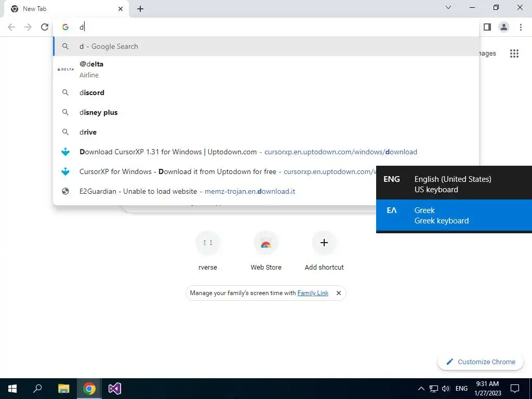The height and width of the screenshot is (399, 532).
Task: Open File Explorer from the taskbar
Action: pyautogui.click(x=63, y=389)
